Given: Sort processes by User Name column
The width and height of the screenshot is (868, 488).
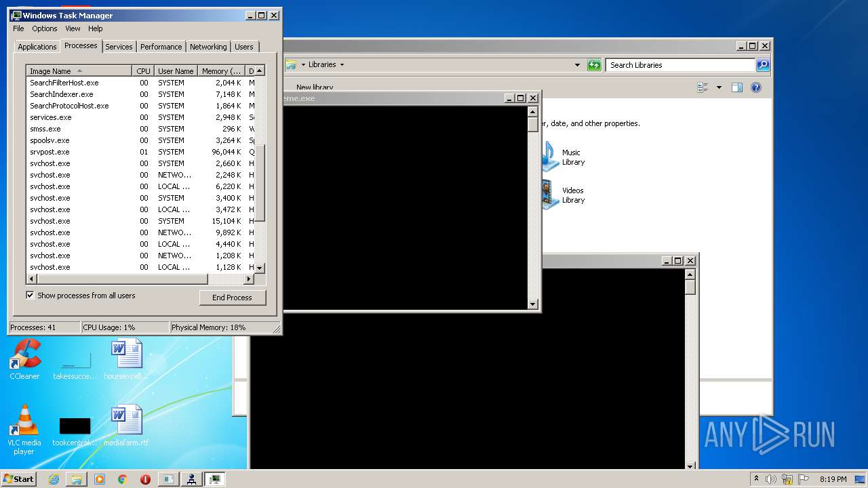Looking at the screenshot, I should [176, 71].
